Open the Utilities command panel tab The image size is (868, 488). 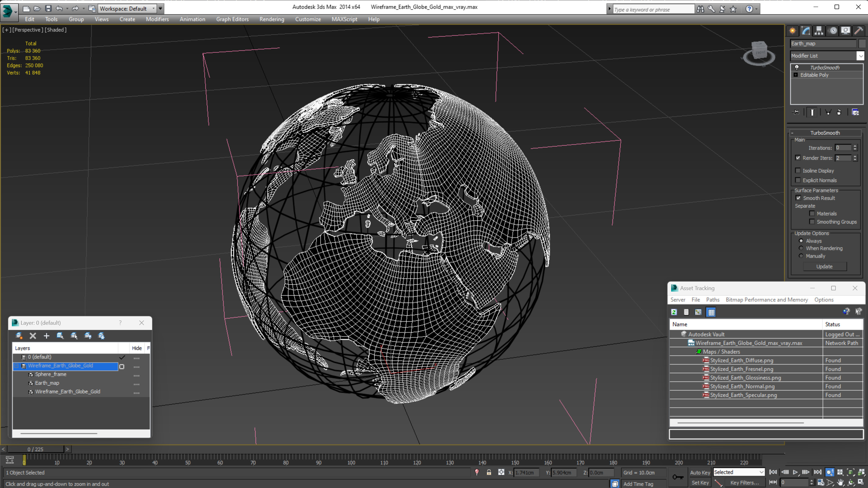tap(859, 31)
